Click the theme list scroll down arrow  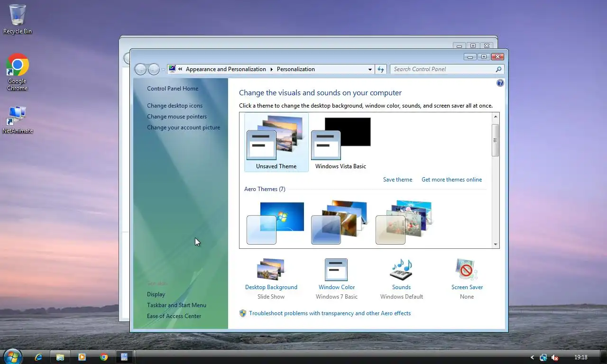(496, 245)
